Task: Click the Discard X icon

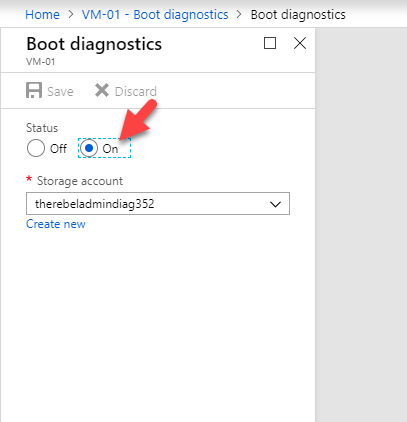Action: pos(102,90)
